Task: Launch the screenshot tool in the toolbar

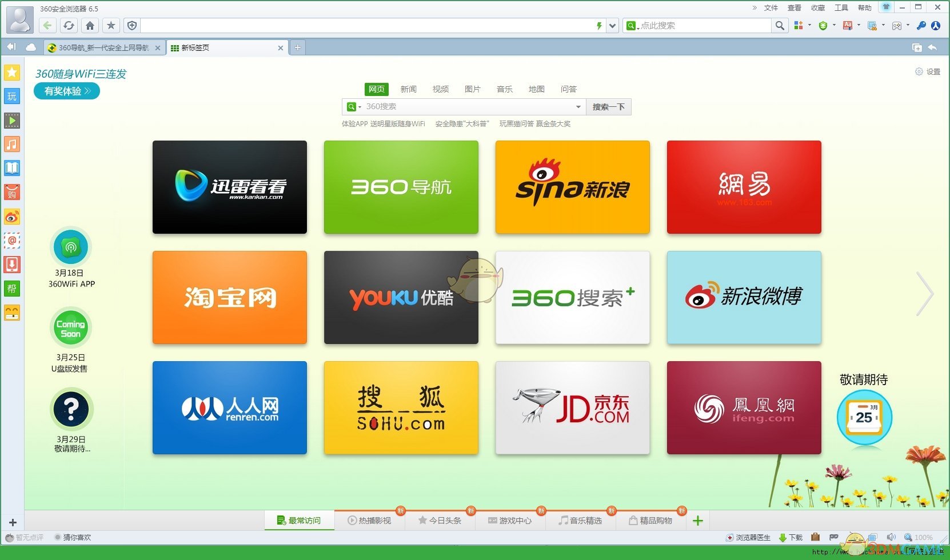Action: pyautogui.click(x=873, y=25)
